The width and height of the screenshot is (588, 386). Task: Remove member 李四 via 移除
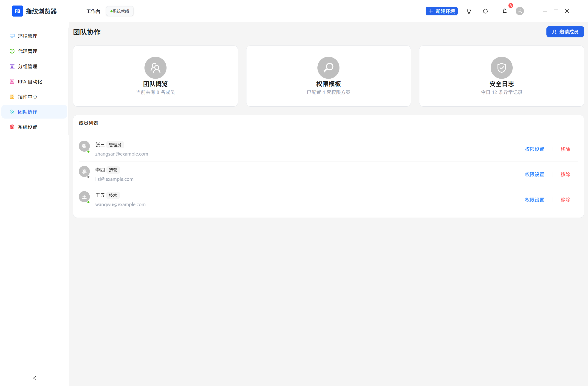(565, 174)
